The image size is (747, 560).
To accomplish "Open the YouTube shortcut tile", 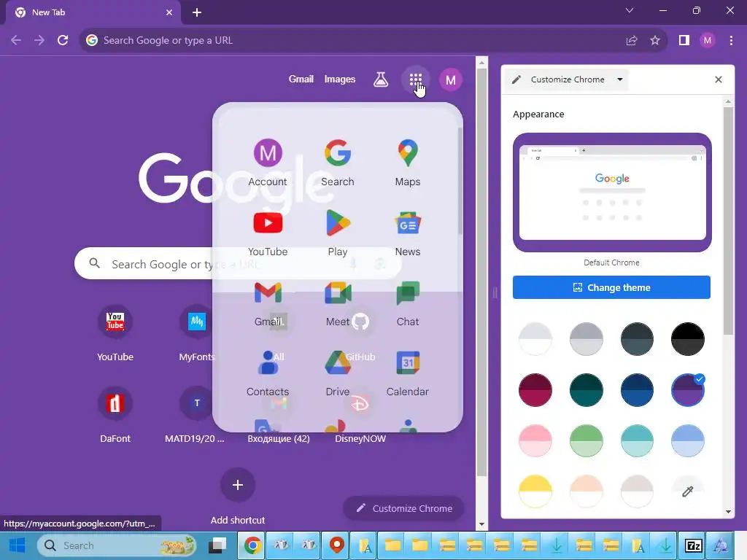I will pyautogui.click(x=115, y=332).
